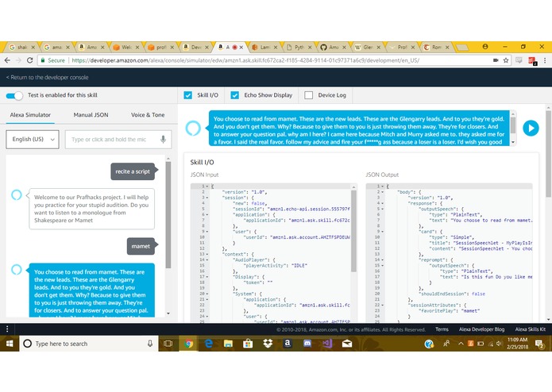Reload the current page
552x392 pixels.
click(29, 60)
